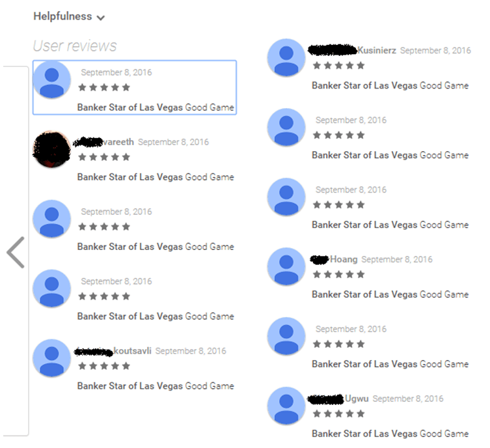Click the avatar of reviewer Kusinierz
Viewport: 490px width, 448px height.
pos(286,57)
